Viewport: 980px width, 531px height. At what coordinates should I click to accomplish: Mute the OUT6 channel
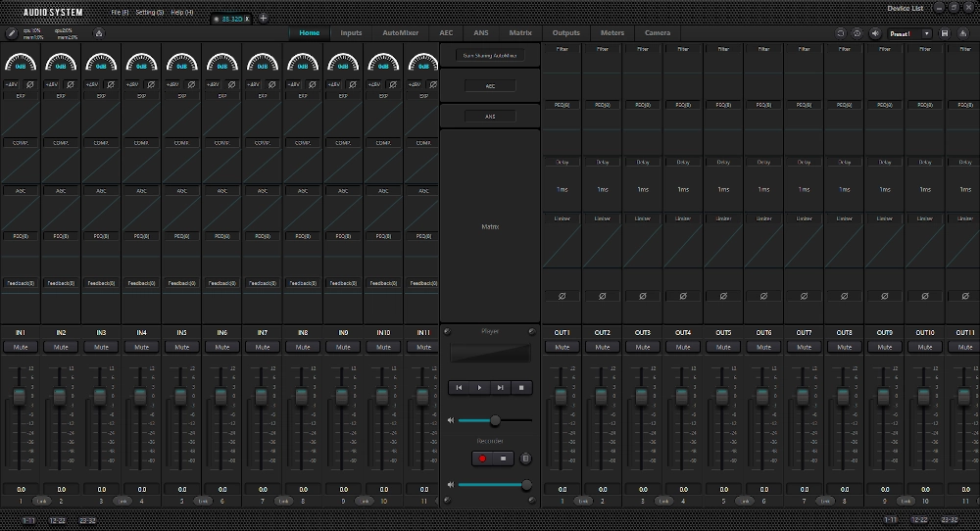pyautogui.click(x=763, y=347)
